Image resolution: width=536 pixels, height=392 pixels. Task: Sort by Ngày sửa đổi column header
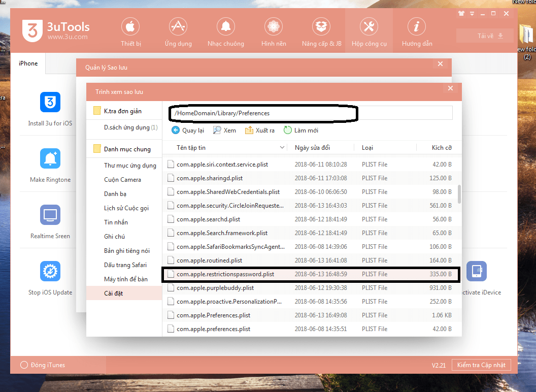point(321,148)
